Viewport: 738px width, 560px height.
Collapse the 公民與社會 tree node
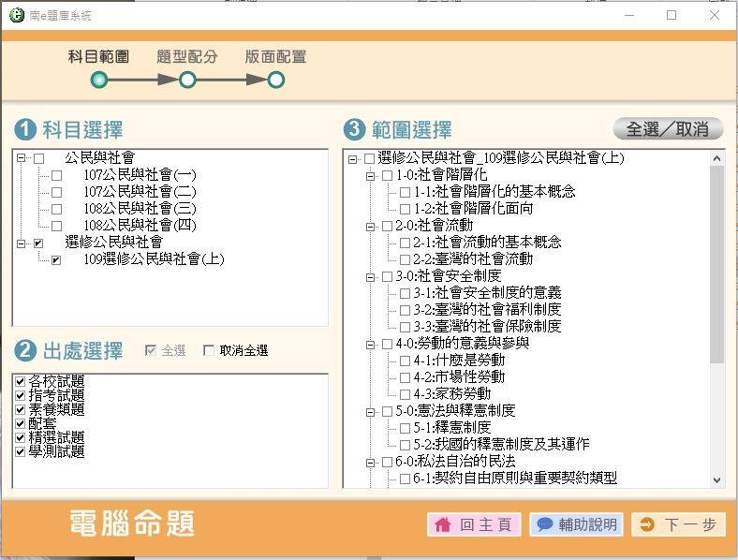click(22, 157)
